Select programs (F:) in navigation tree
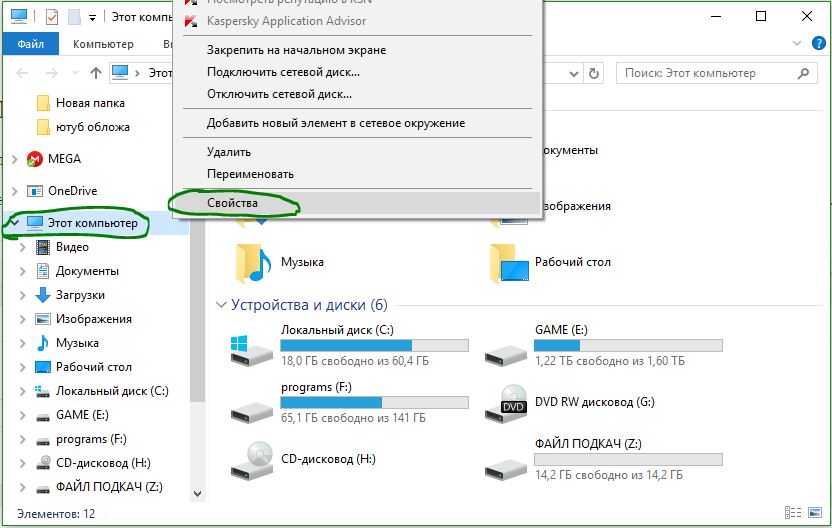The image size is (832, 528). click(91, 439)
